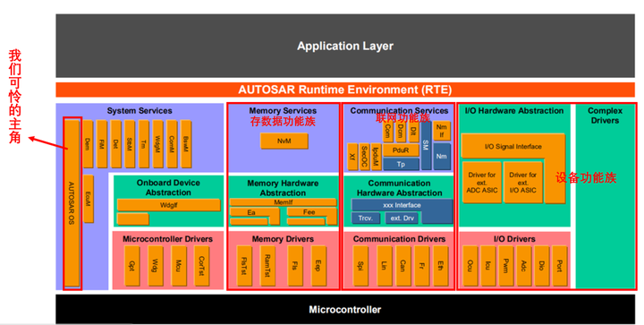Click the Communication Drivers heading
Screen dimensions: 644x325
click(399, 239)
